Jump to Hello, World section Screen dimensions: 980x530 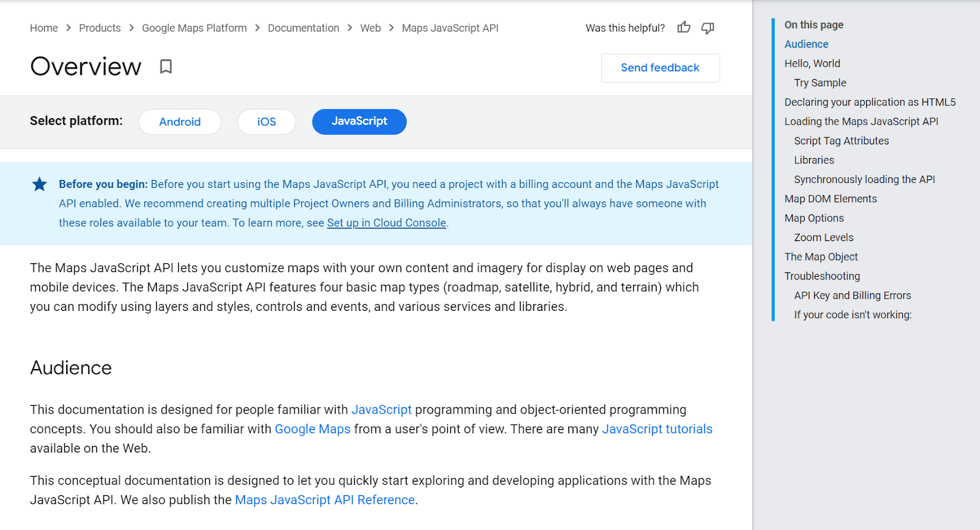pyautogui.click(x=812, y=64)
